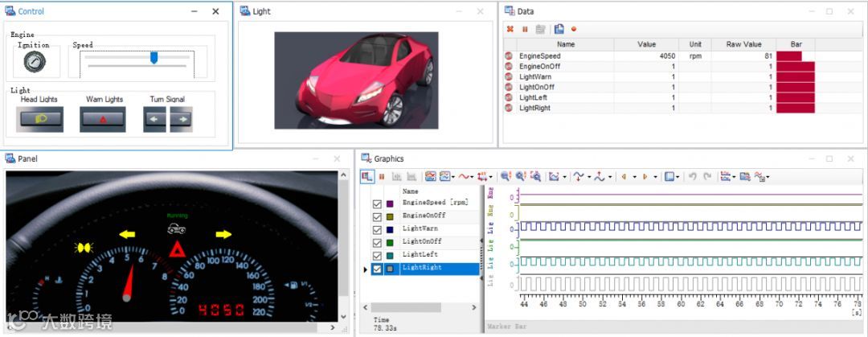The width and height of the screenshot is (868, 337).
Task: Click the yellow headlight indicator on Panel
Action: [x=84, y=248]
